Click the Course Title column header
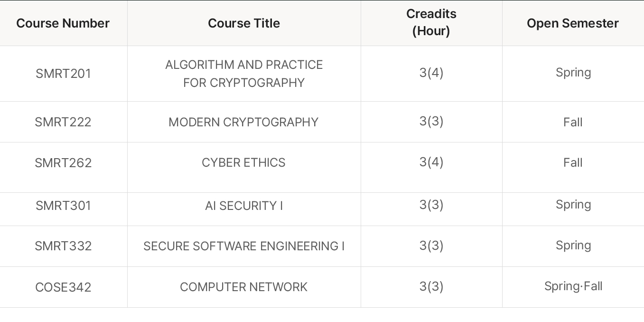The height and width of the screenshot is (322, 644). pos(244,23)
